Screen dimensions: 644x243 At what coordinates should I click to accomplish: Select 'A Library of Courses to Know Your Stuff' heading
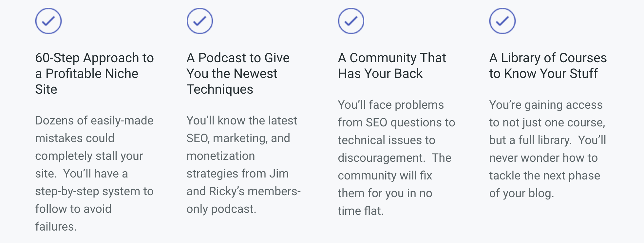548,66
